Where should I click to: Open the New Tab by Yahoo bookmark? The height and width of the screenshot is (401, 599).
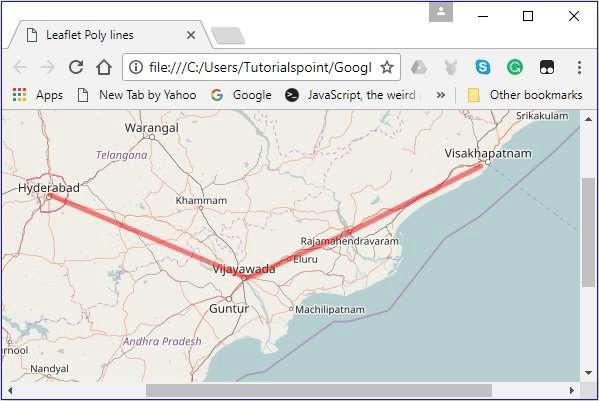[x=137, y=95]
